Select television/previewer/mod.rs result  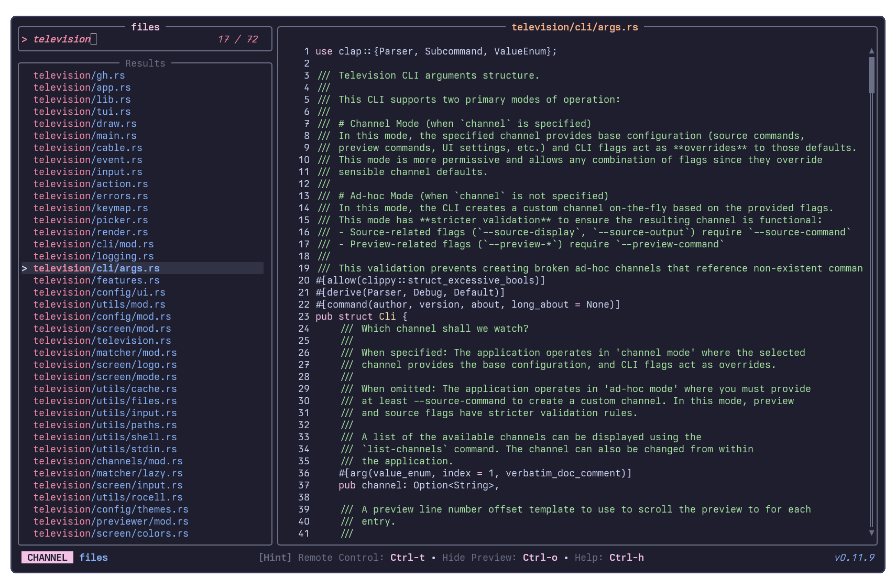[x=111, y=521]
